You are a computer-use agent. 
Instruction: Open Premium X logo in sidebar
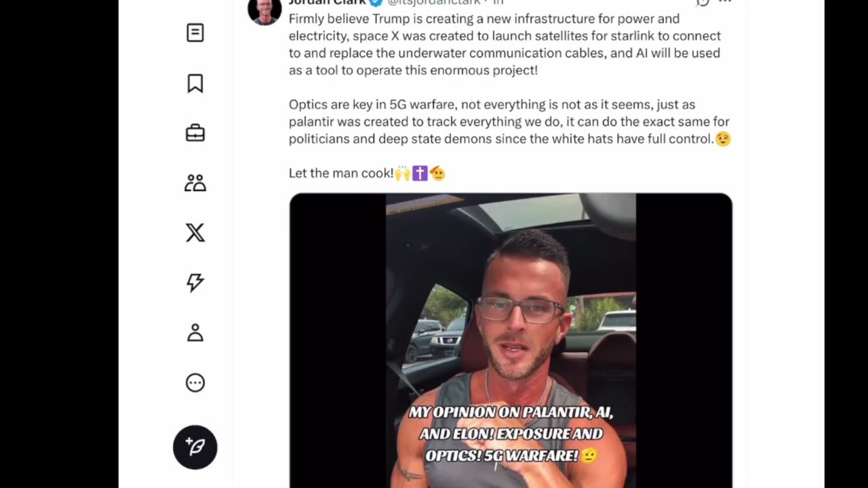tap(195, 232)
